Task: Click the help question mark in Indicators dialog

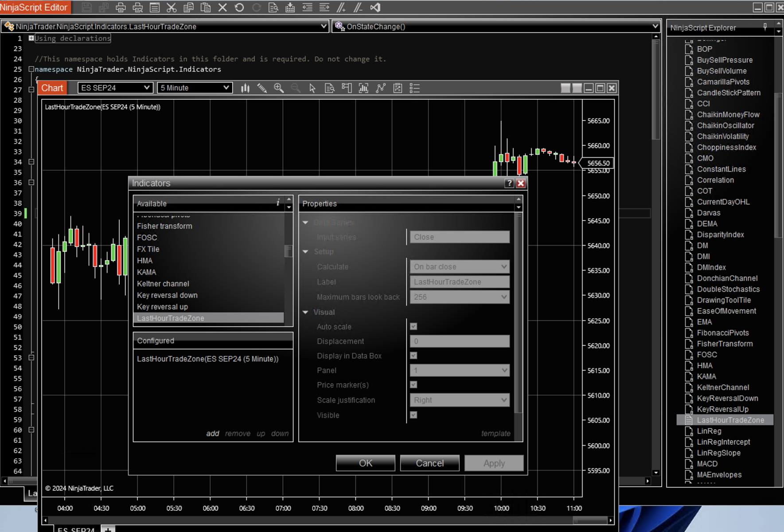Action: point(509,183)
